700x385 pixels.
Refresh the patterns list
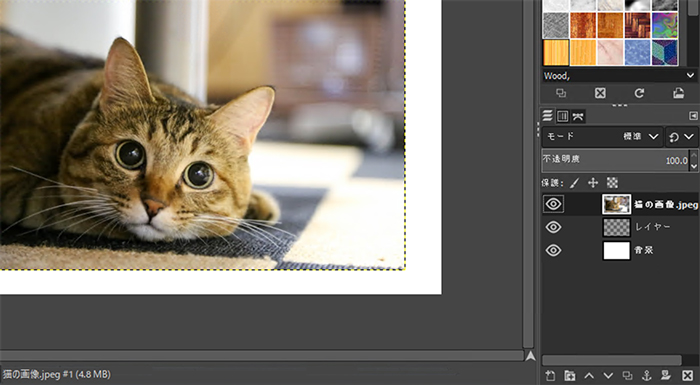639,93
